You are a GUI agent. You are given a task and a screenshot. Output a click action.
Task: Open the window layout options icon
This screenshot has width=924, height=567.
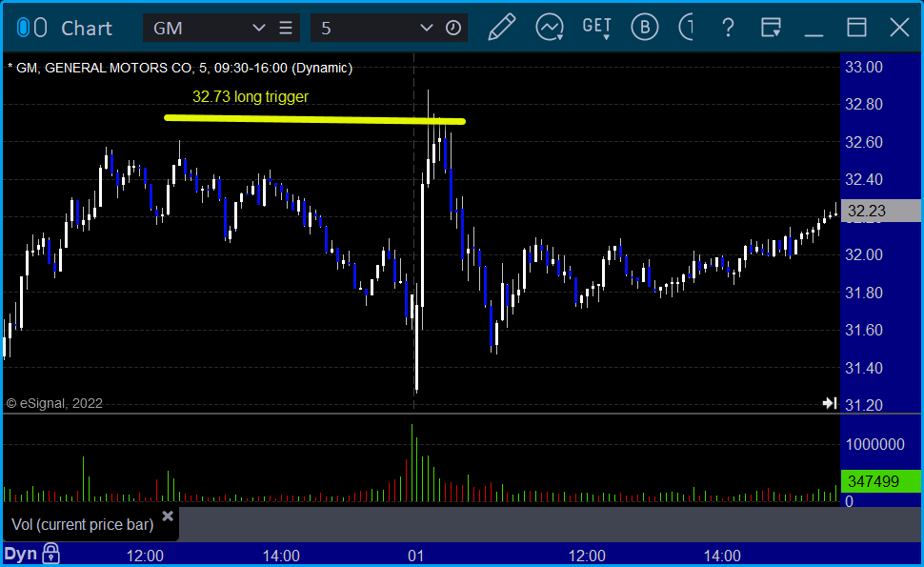(x=771, y=27)
